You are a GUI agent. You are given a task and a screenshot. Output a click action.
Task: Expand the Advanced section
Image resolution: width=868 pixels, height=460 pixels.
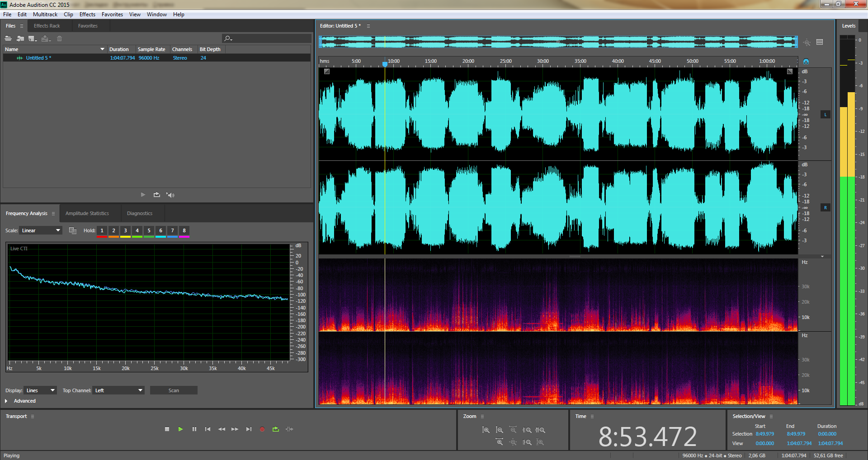pos(6,401)
